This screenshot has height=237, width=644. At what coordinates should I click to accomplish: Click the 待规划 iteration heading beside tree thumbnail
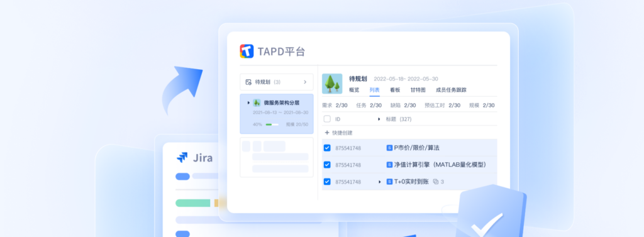[x=358, y=79]
